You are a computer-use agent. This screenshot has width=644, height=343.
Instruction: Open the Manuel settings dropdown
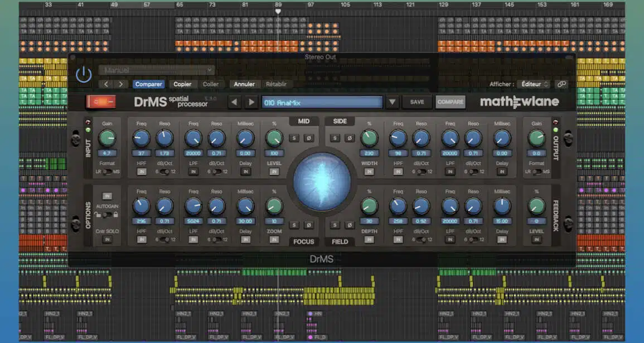pyautogui.click(x=157, y=70)
